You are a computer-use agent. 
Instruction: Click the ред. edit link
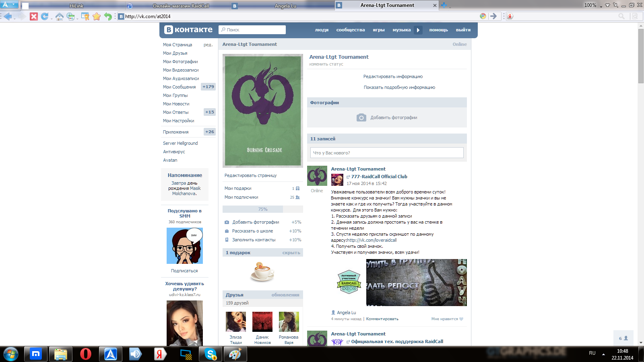point(208,45)
